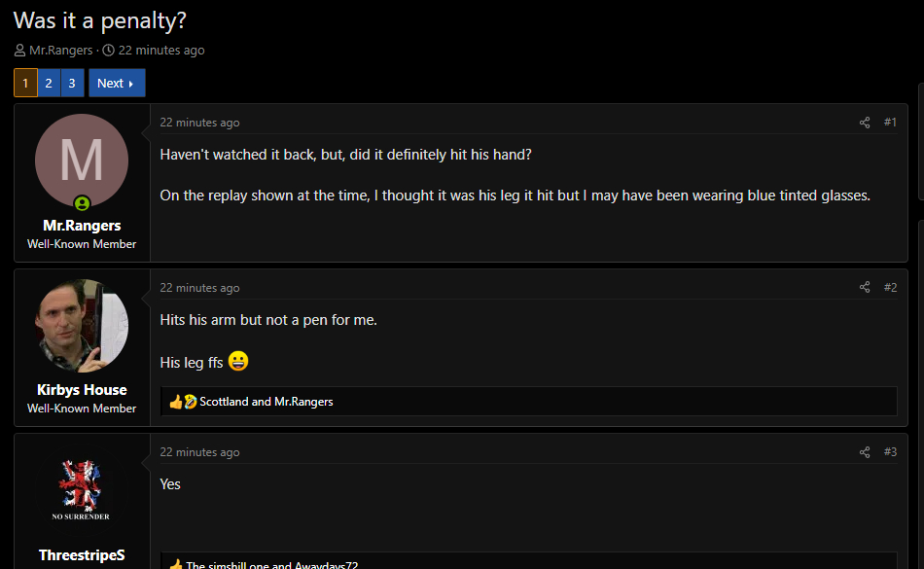Open Kirbys House avatar image

tap(82, 326)
